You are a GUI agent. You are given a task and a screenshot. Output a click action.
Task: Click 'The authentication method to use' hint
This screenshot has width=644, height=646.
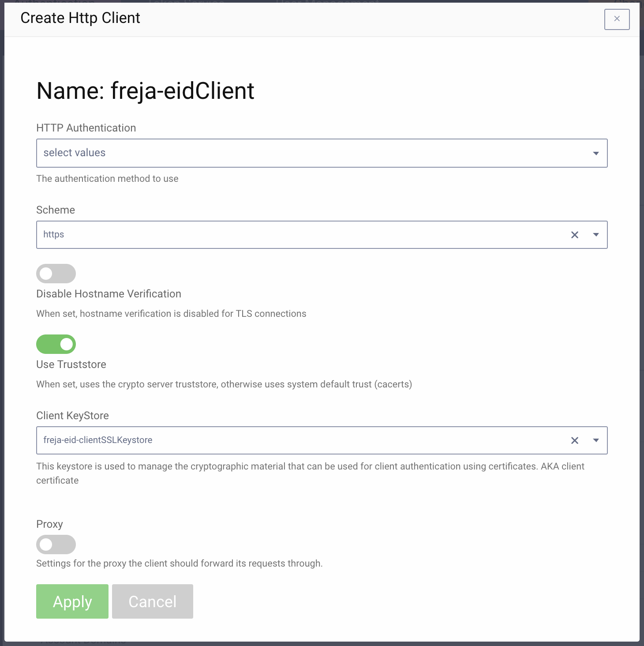107,179
